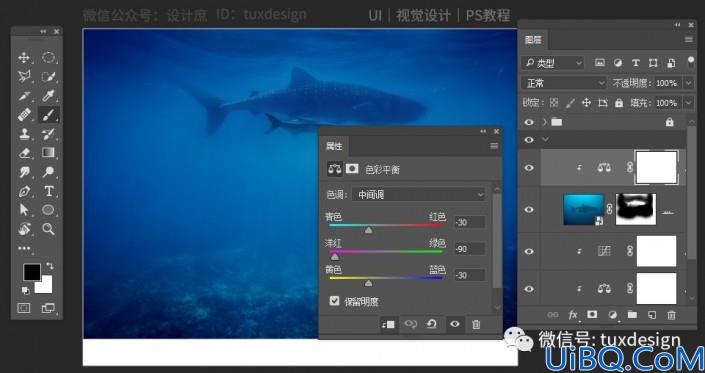Image resolution: width=705 pixels, height=373 pixels.
Task: Click the black foreground color swatch
Action: pyautogui.click(x=32, y=272)
